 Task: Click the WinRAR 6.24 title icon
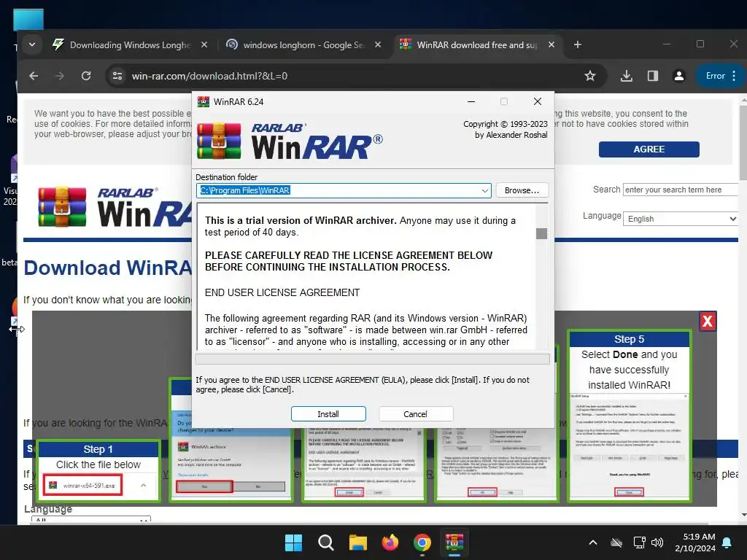(204, 101)
